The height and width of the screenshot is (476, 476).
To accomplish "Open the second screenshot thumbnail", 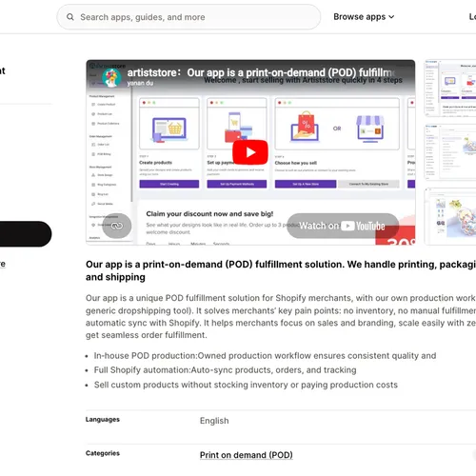I will click(x=450, y=152).
